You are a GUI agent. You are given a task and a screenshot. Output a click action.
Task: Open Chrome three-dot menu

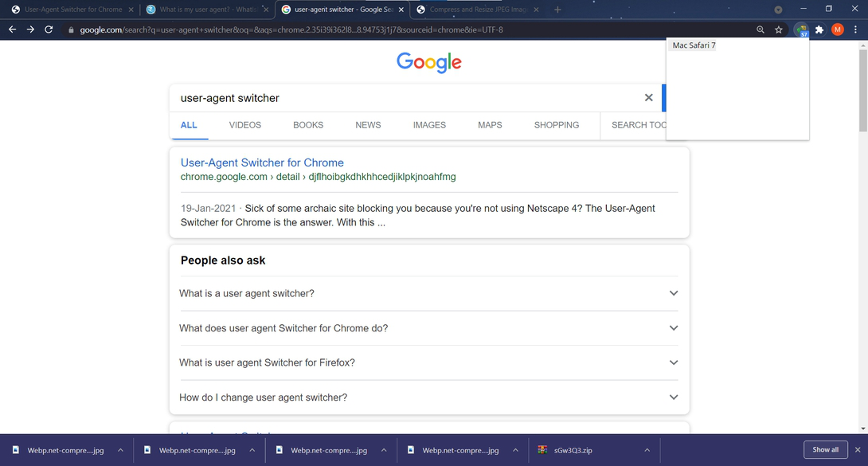click(x=855, y=30)
